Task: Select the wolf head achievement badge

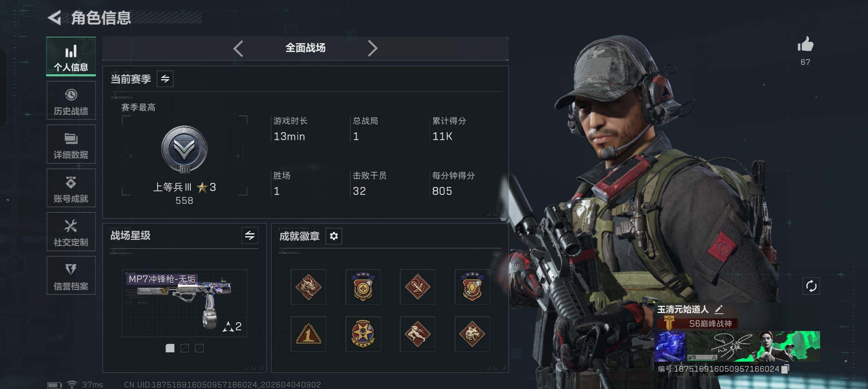Action: (472, 334)
